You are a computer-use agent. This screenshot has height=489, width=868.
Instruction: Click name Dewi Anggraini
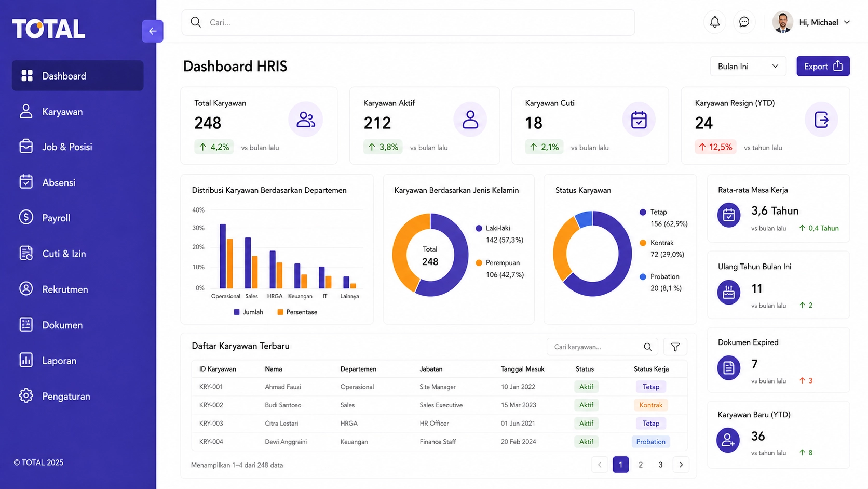[x=286, y=442]
